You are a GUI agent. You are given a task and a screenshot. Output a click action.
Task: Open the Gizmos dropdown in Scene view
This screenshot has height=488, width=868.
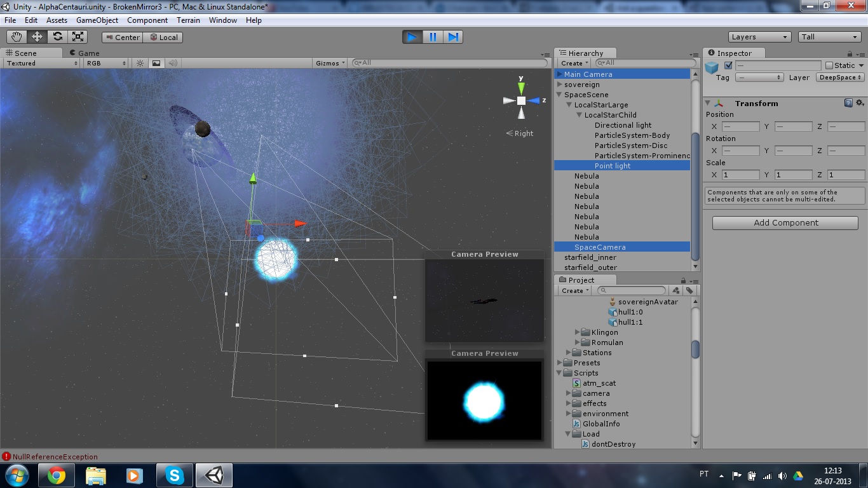point(330,63)
